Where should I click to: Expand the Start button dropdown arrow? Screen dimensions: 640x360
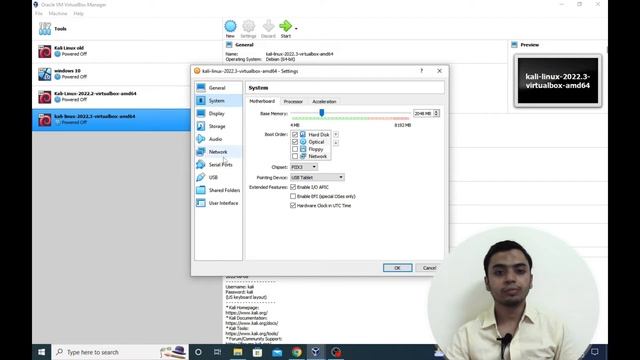[296, 29]
